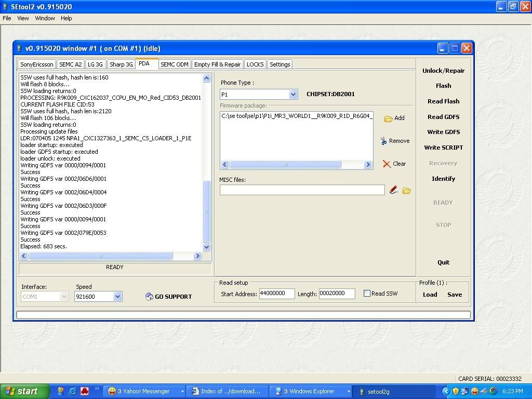Open Internet Explorer from quick launch

pyautogui.click(x=73, y=391)
